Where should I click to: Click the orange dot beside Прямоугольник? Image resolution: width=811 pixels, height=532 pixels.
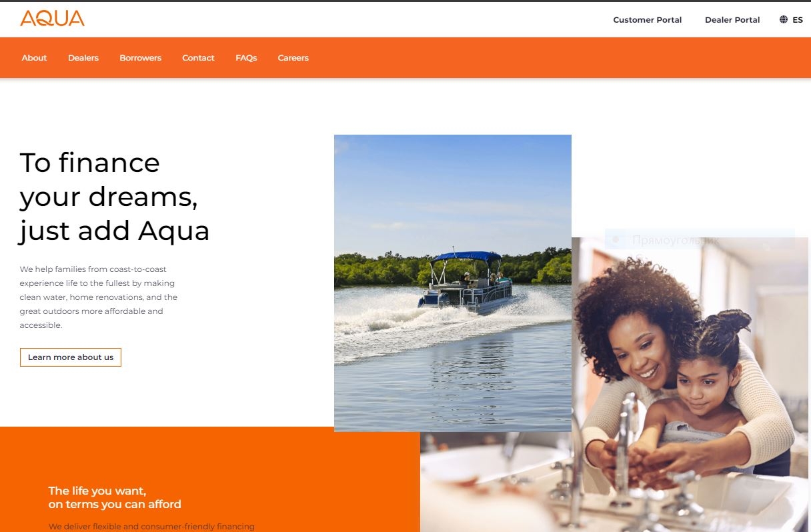click(616, 239)
